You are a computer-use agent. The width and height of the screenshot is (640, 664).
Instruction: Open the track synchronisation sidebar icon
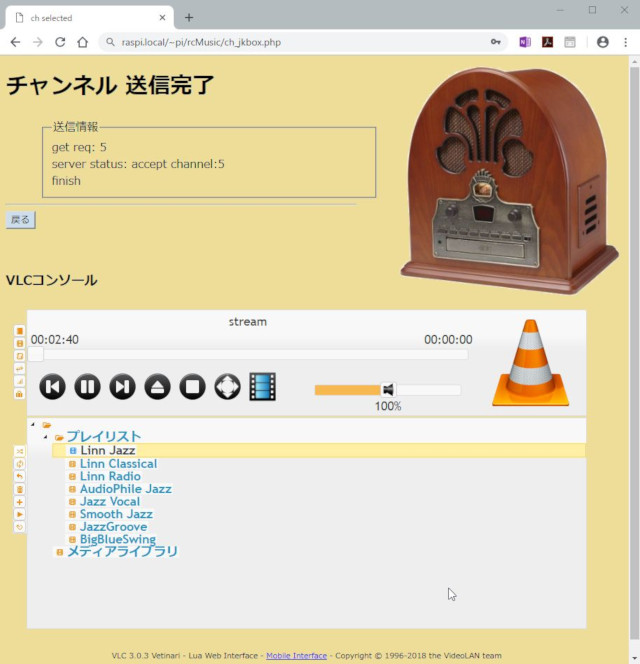pyautogui.click(x=19, y=369)
